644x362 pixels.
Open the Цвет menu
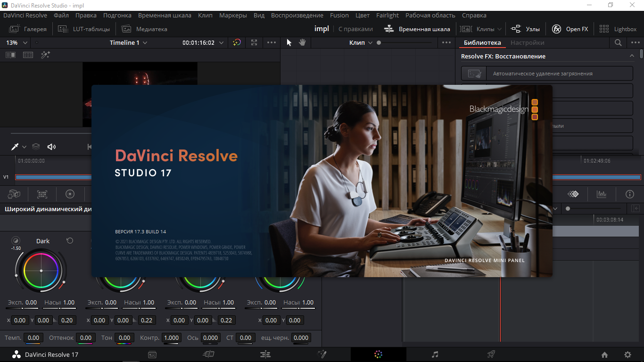coord(362,15)
